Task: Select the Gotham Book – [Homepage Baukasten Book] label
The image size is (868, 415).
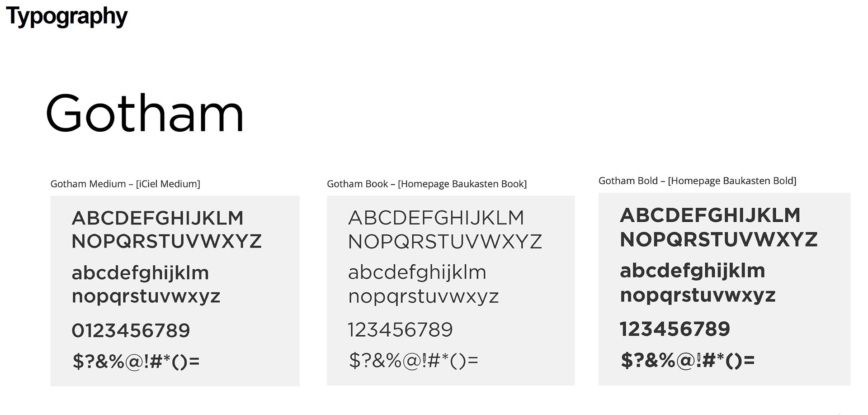Action: pos(427,184)
